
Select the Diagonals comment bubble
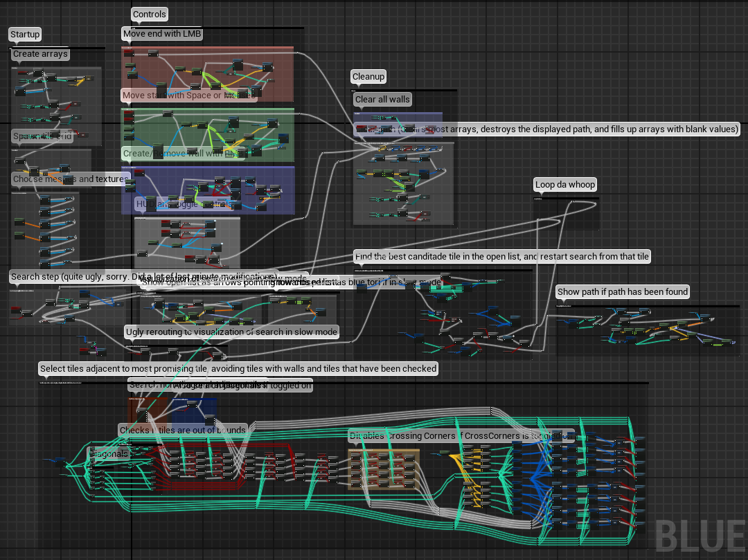click(109, 453)
